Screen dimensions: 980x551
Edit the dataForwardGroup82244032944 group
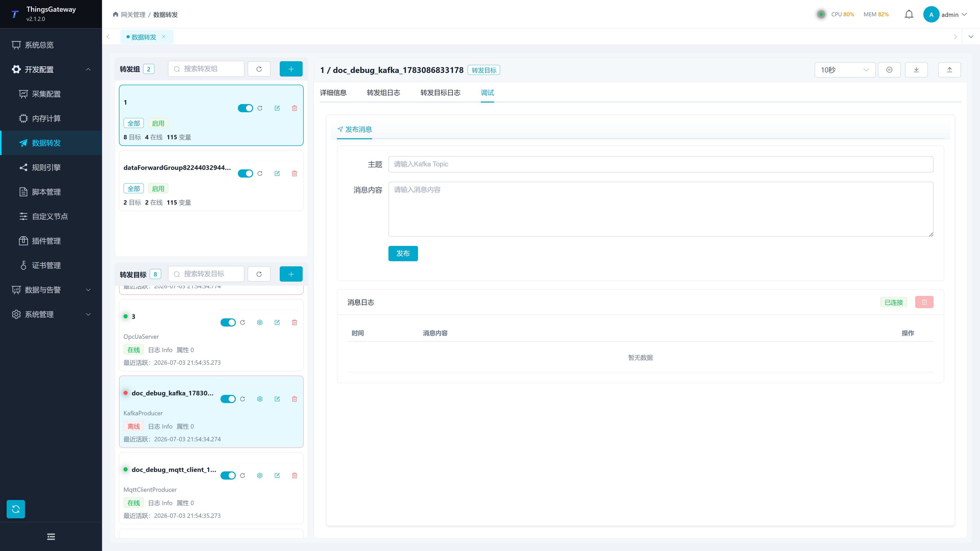pos(277,173)
